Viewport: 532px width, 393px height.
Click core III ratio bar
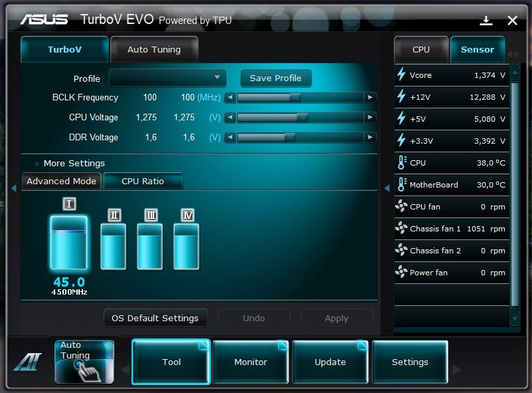coord(150,247)
